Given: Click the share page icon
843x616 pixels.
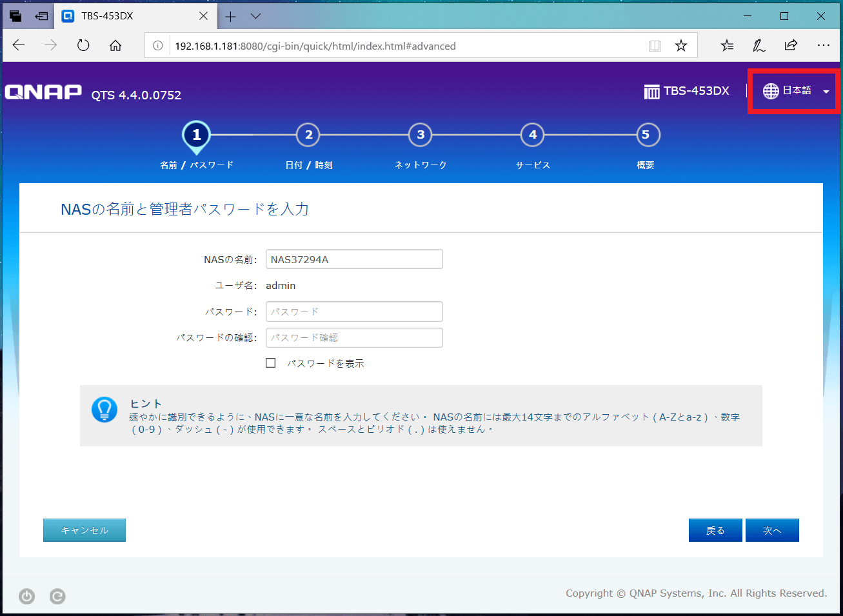Looking at the screenshot, I should [x=791, y=45].
